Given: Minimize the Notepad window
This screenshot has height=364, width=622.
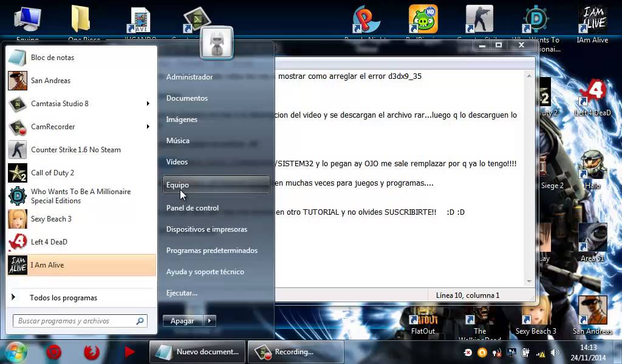Looking at the screenshot, I should 482,45.
